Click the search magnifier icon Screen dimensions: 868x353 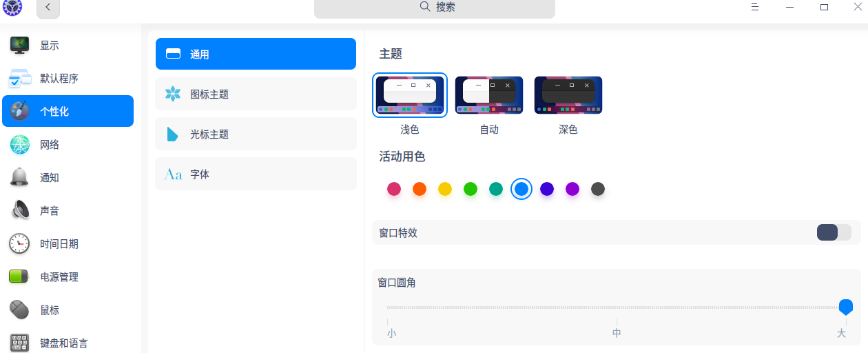pos(425,7)
